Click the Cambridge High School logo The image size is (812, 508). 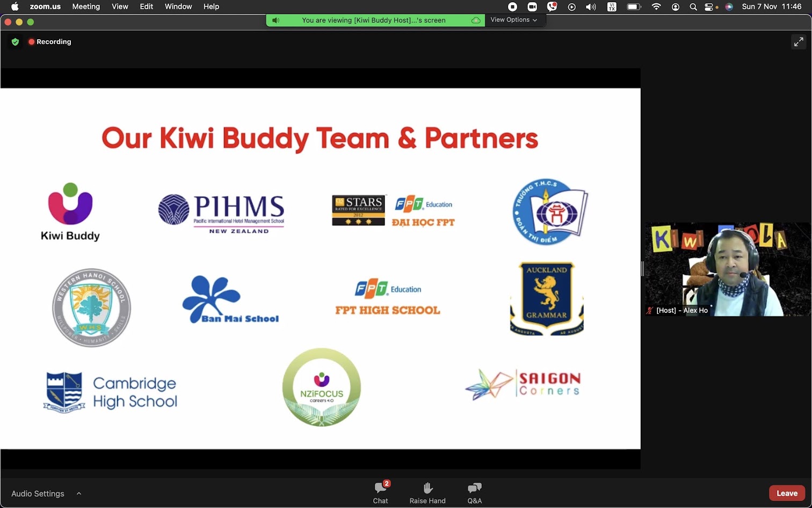[x=110, y=392]
